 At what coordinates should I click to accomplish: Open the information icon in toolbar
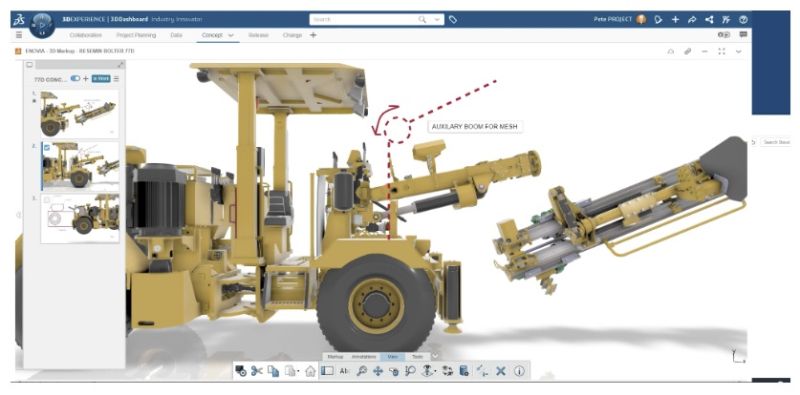pyautogui.click(x=519, y=371)
